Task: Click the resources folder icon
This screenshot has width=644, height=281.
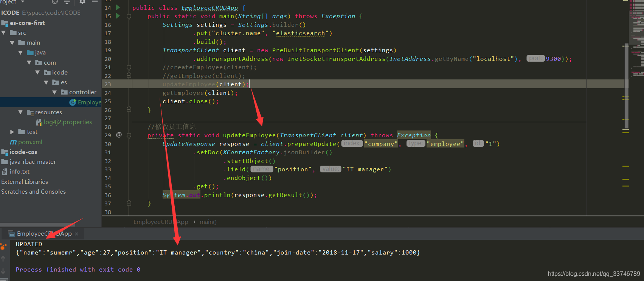Action: click(x=30, y=112)
